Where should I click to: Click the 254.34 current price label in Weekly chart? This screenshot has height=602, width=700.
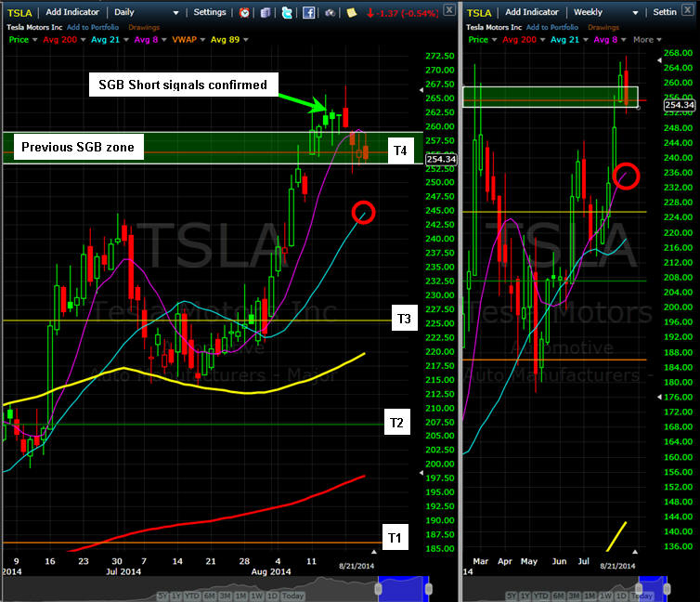680,105
